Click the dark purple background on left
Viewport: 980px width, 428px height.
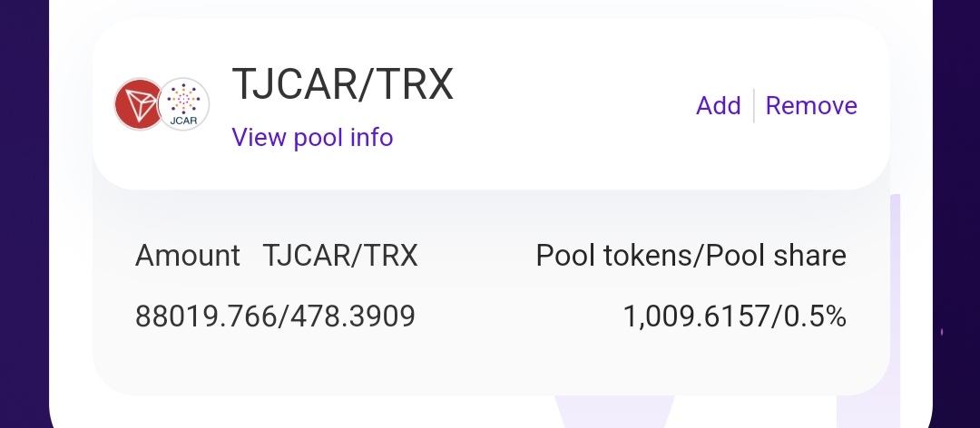click(24, 214)
